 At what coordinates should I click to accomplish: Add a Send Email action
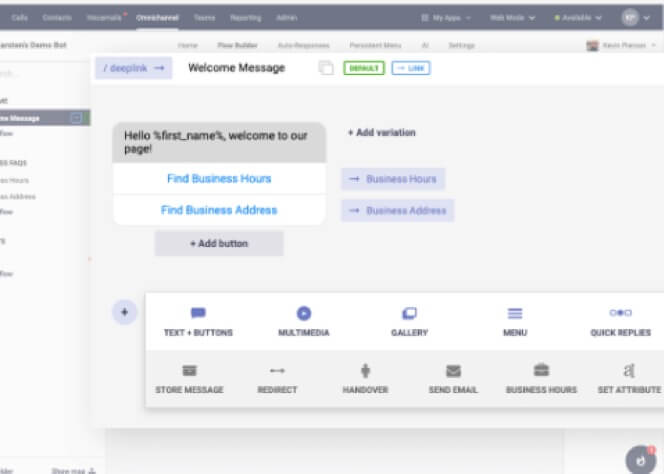point(453,379)
